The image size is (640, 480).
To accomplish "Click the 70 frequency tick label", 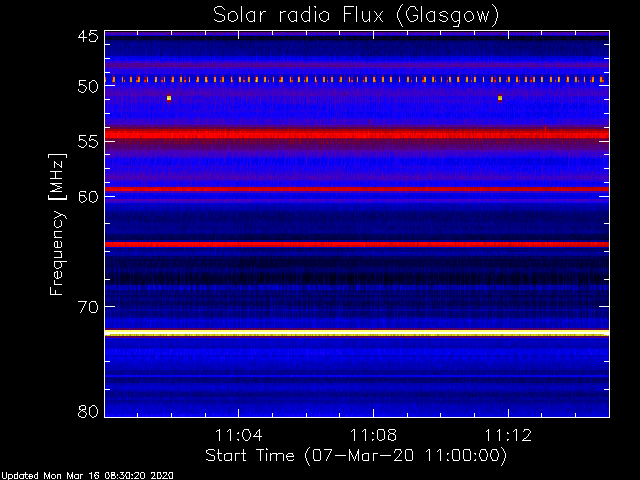I will pyautogui.click(x=88, y=307).
